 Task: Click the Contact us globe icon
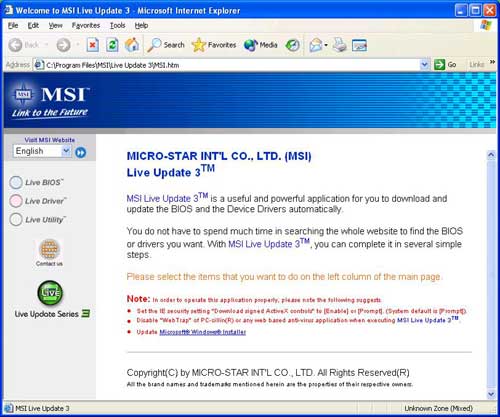(49, 249)
